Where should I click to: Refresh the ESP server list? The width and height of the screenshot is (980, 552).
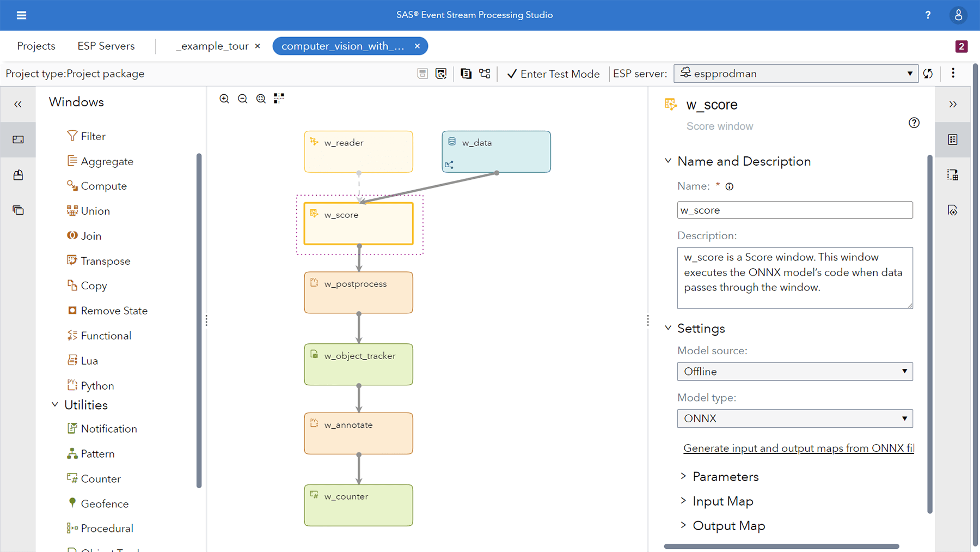click(x=928, y=74)
